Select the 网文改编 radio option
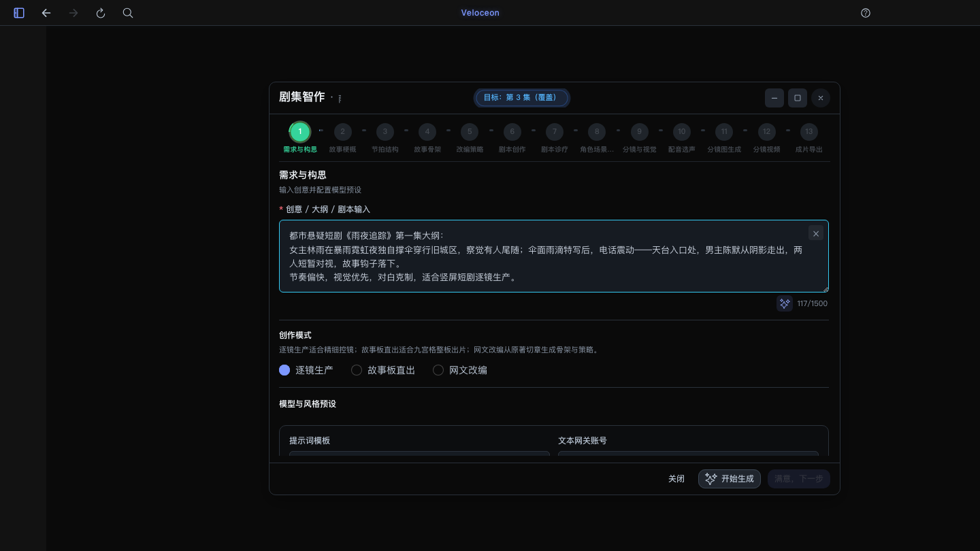This screenshot has width=980, height=551. [x=460, y=370]
